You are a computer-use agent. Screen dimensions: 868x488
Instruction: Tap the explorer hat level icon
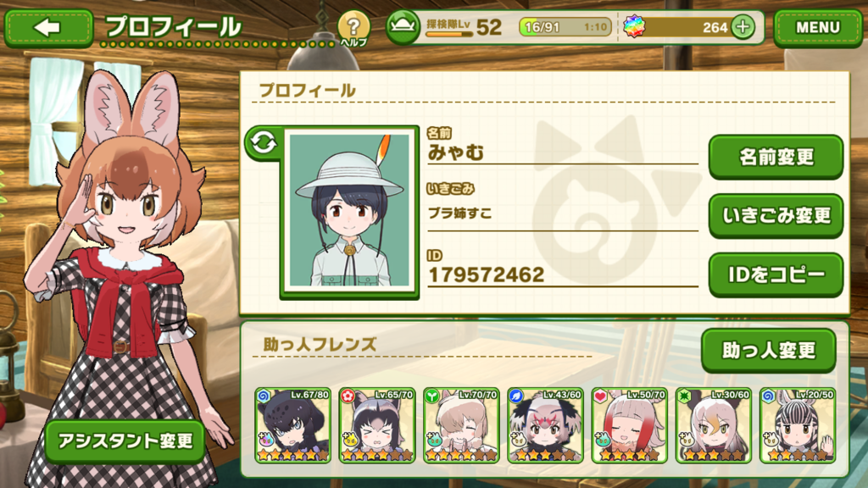point(403,26)
